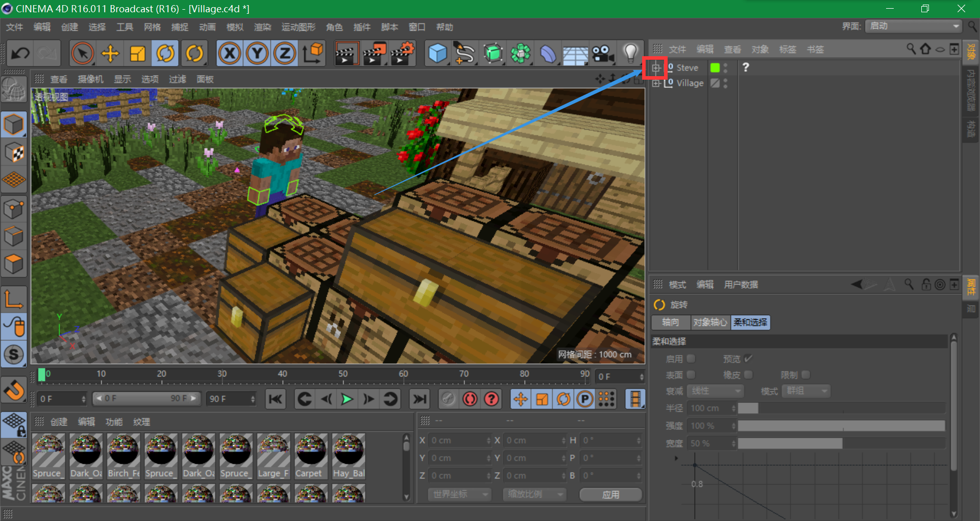Go to end of animation

[420, 399]
